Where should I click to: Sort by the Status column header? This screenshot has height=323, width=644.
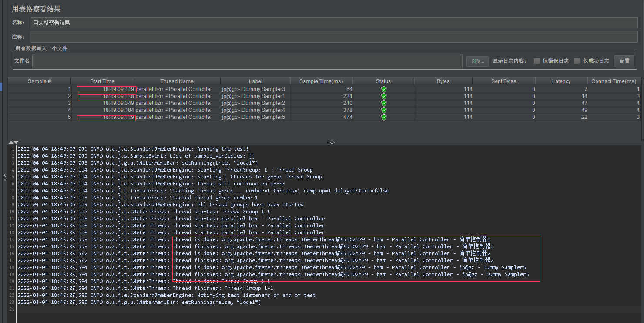(x=383, y=81)
